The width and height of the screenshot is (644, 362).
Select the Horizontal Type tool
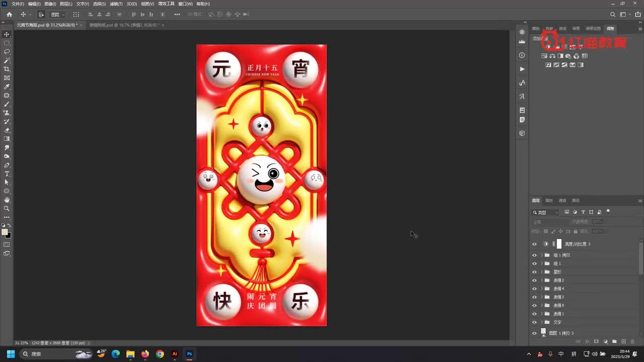click(7, 173)
